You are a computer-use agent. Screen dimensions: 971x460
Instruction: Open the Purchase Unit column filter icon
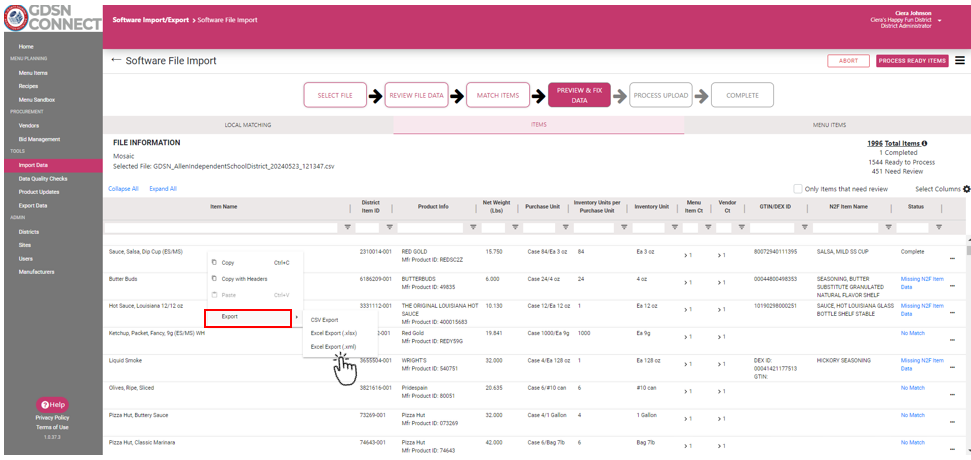coord(565,227)
